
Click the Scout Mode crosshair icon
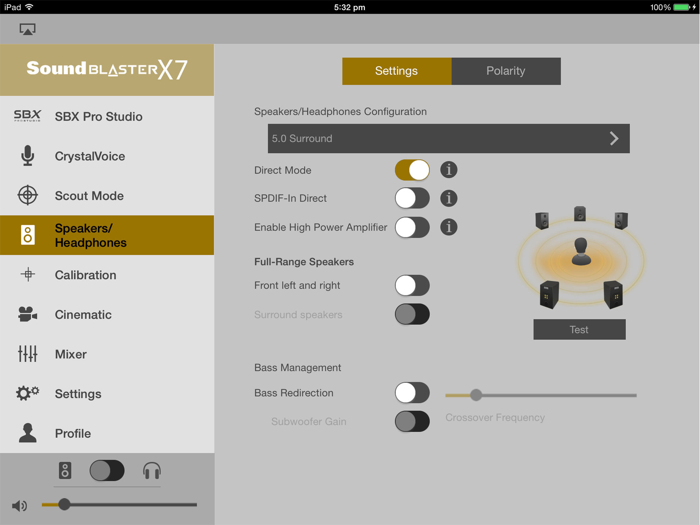pyautogui.click(x=28, y=195)
